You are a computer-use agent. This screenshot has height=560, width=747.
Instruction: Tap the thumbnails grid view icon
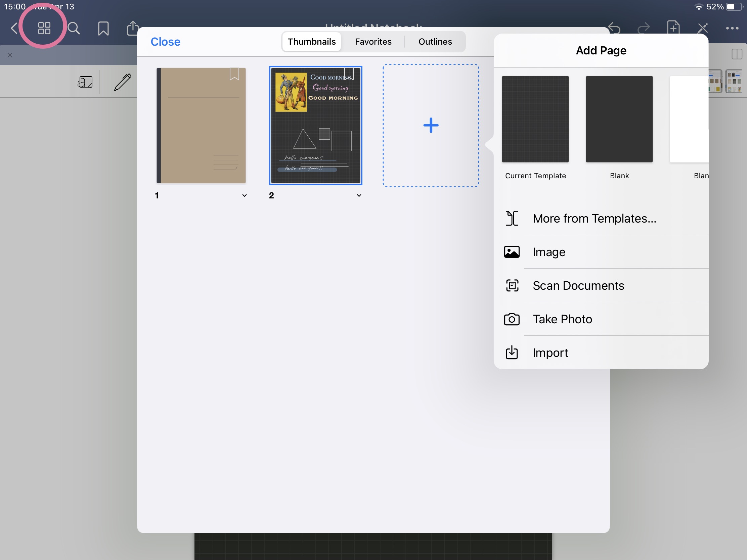[44, 28]
